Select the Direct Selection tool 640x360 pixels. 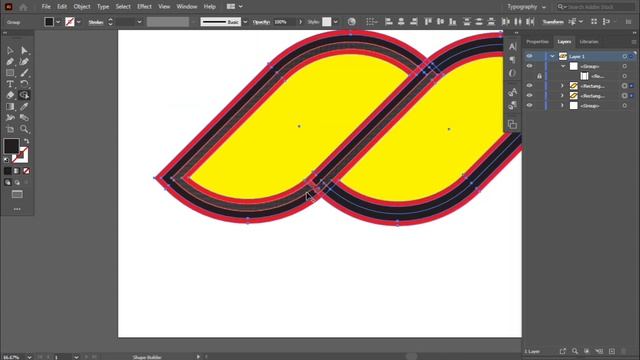[24, 51]
